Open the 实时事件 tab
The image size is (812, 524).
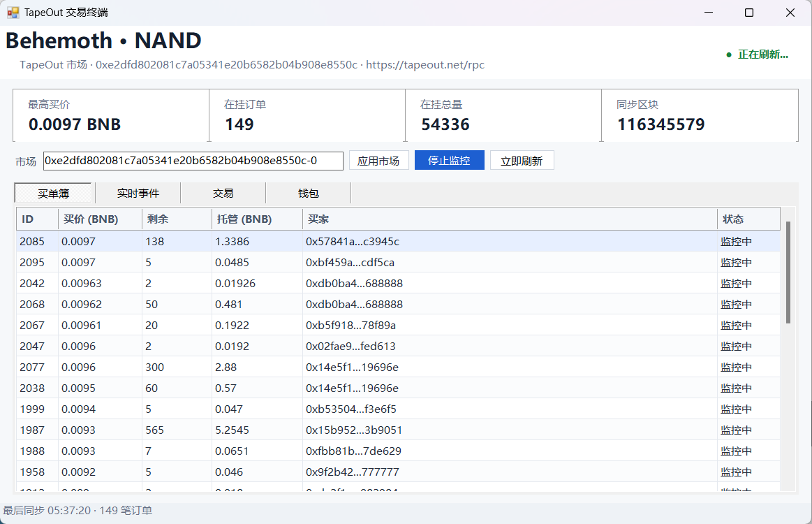point(138,194)
